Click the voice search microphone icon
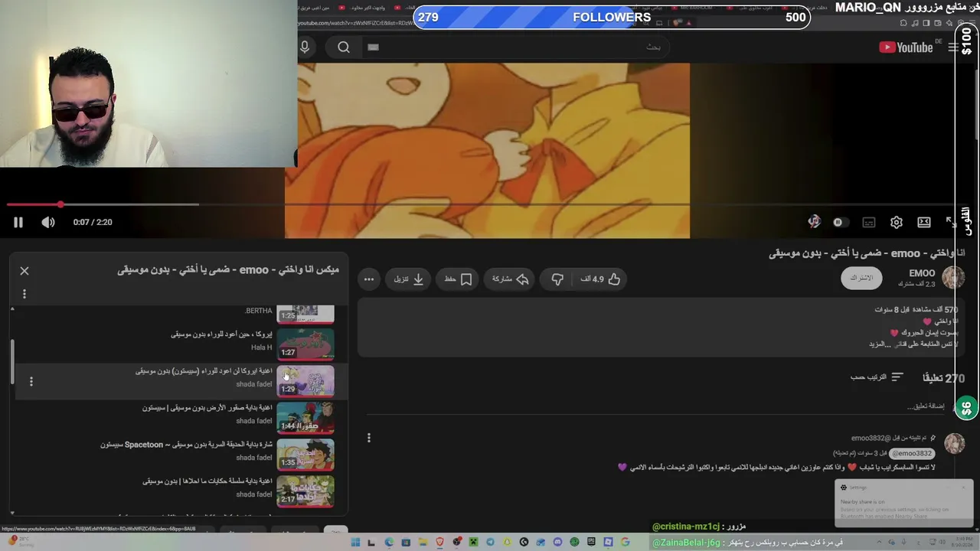This screenshot has width=980, height=551. pyautogui.click(x=305, y=47)
